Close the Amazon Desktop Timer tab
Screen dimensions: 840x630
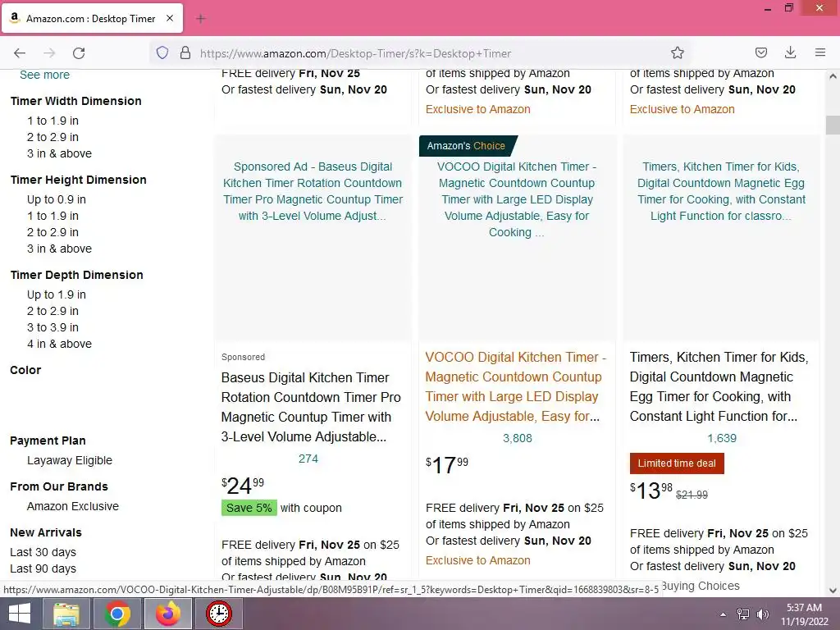[170, 18]
